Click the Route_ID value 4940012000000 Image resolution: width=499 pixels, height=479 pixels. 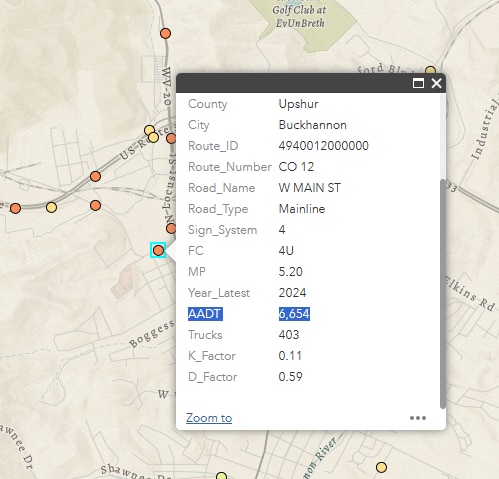[324, 146]
